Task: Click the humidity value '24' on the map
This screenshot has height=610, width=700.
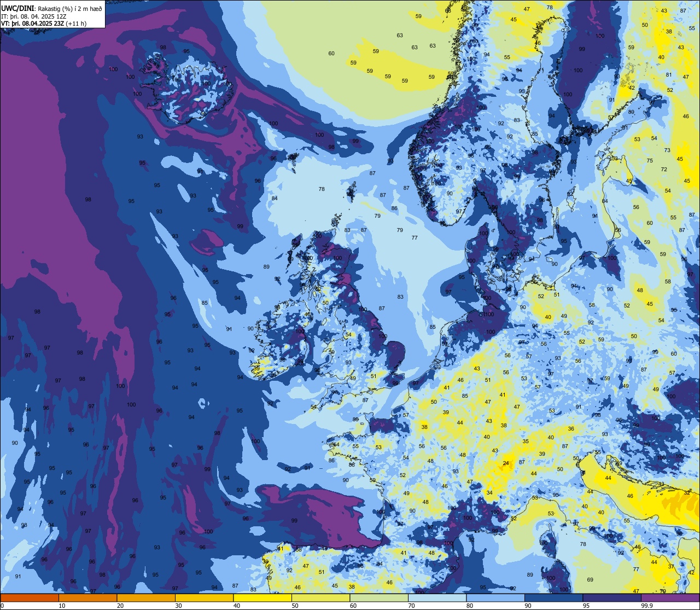Action: (x=506, y=463)
